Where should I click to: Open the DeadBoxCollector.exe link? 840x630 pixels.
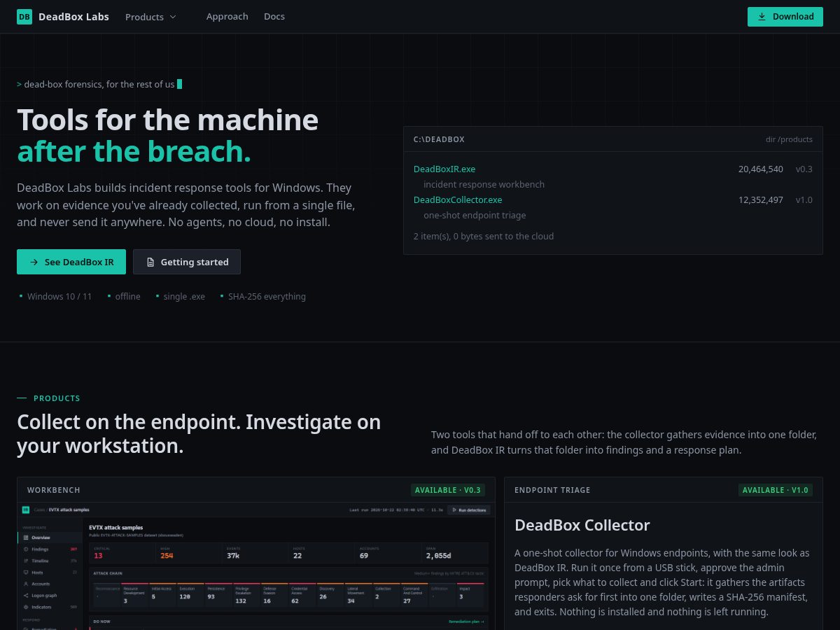point(458,199)
